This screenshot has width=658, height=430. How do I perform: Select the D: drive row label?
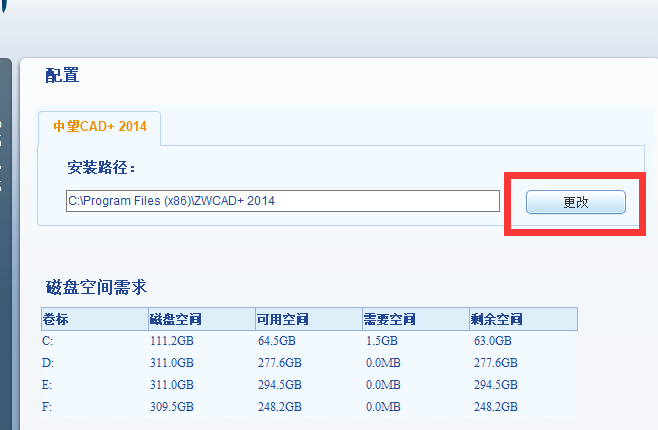(48, 362)
